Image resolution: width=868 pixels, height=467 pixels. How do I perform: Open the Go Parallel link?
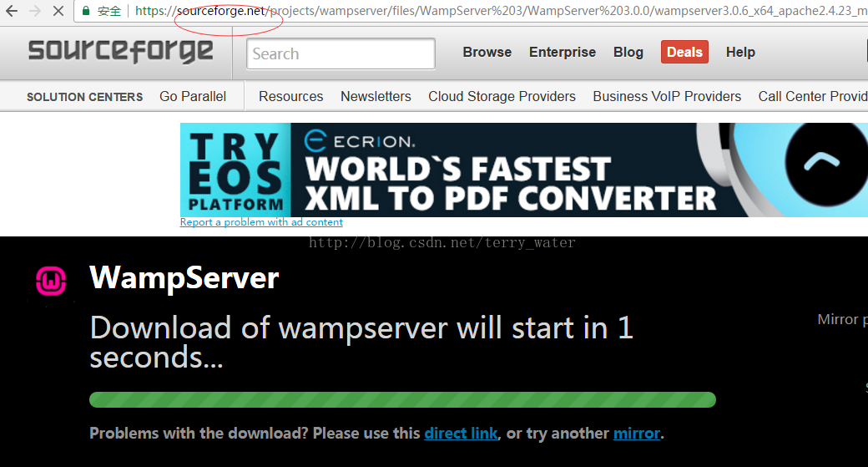(193, 96)
